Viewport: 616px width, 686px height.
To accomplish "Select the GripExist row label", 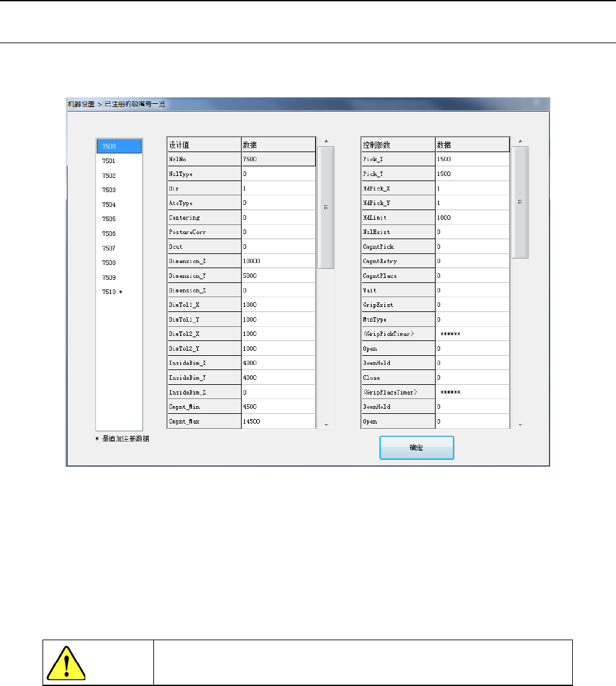I will coord(398,305).
